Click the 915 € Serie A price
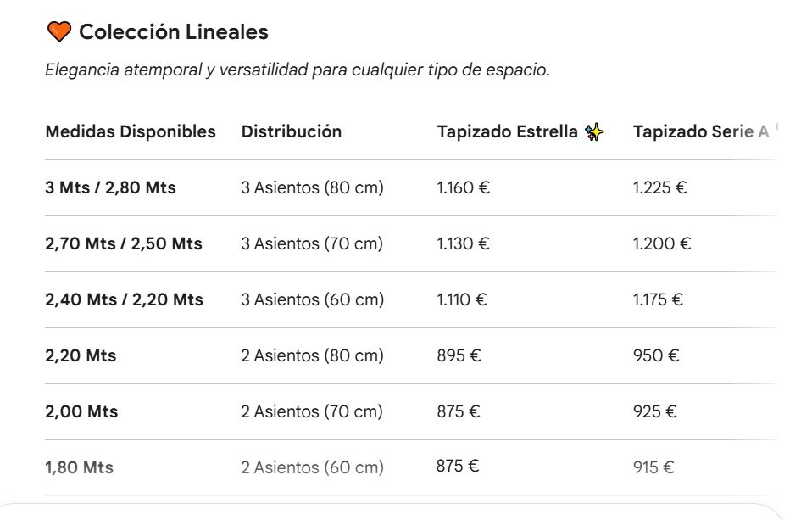This screenshot has height=520, width=812. click(x=653, y=467)
